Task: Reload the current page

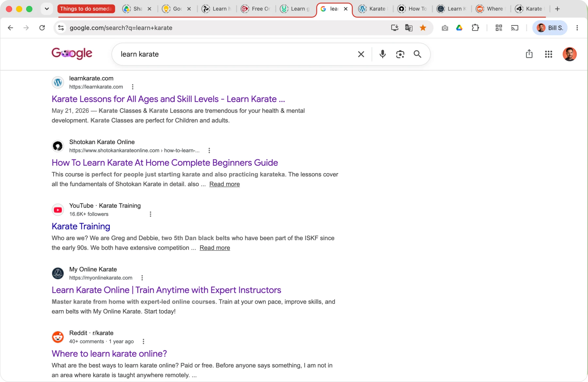Action: pyautogui.click(x=42, y=28)
